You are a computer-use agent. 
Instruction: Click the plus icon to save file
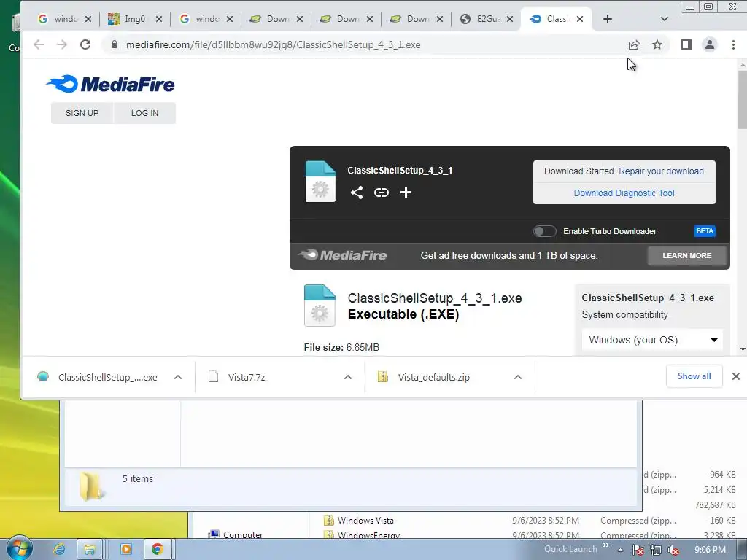pos(406,192)
